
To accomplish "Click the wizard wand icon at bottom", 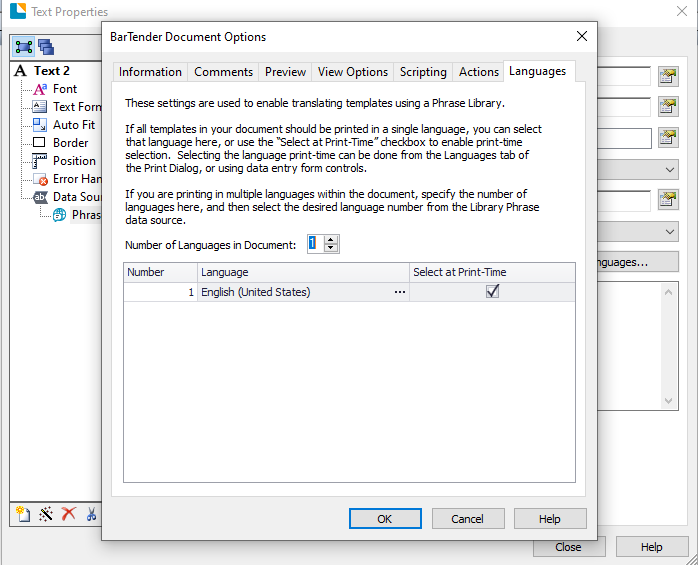I will pyautogui.click(x=46, y=514).
